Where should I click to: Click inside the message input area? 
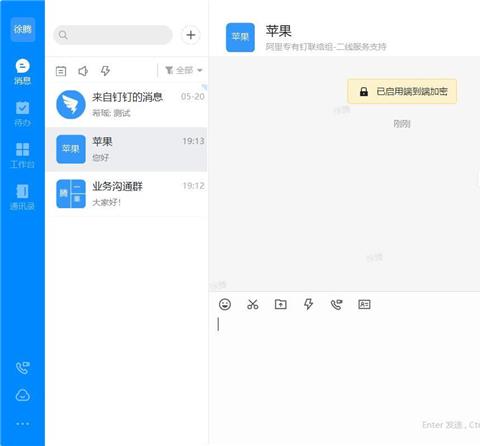pos(344,367)
